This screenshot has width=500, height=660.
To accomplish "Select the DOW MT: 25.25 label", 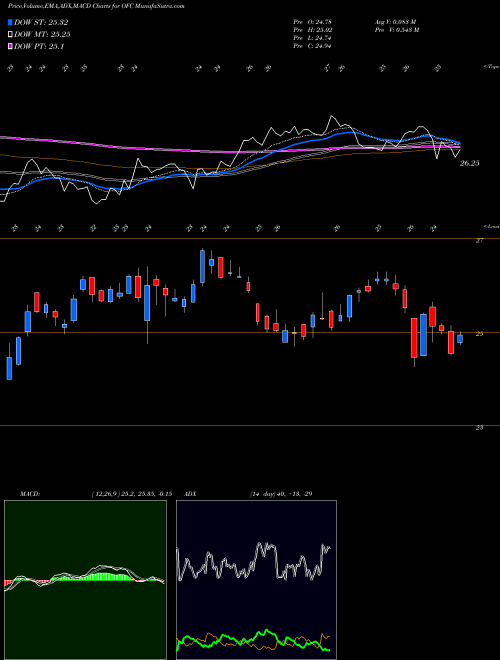I will click(x=43, y=35).
